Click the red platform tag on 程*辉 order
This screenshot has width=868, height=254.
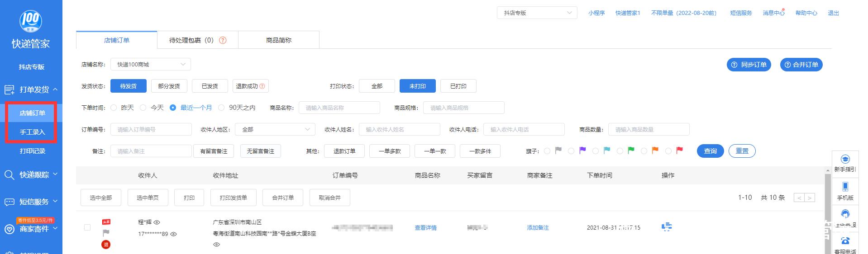[x=106, y=222]
